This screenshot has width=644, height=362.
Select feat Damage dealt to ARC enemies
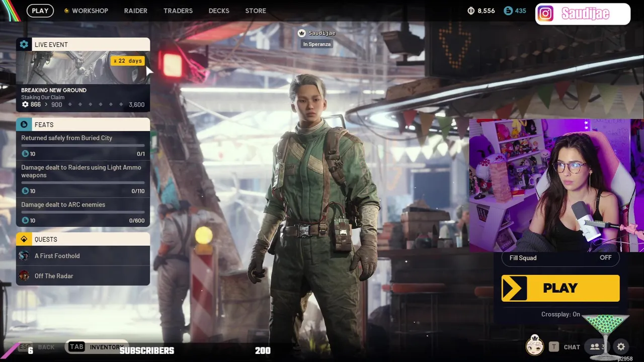click(x=83, y=212)
